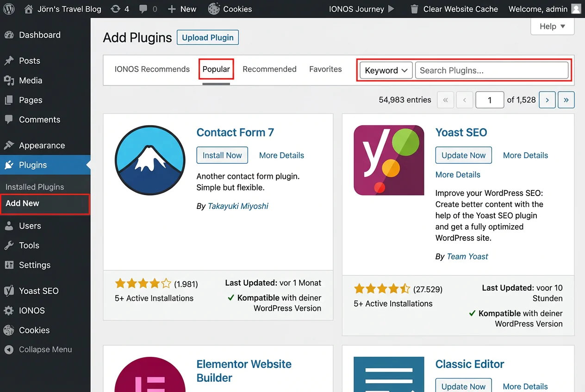Click the Posts pin icon in sidebar
This screenshot has height=392, width=585.
9,61
